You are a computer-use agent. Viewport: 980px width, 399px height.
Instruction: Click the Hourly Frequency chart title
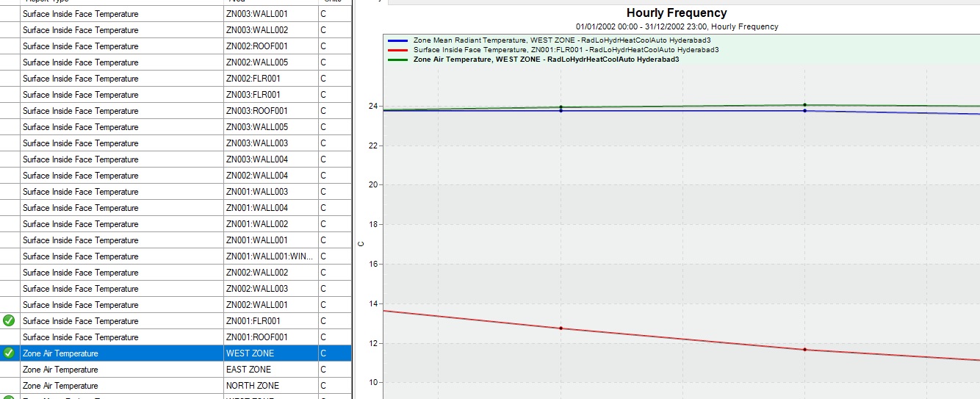pyautogui.click(x=677, y=12)
